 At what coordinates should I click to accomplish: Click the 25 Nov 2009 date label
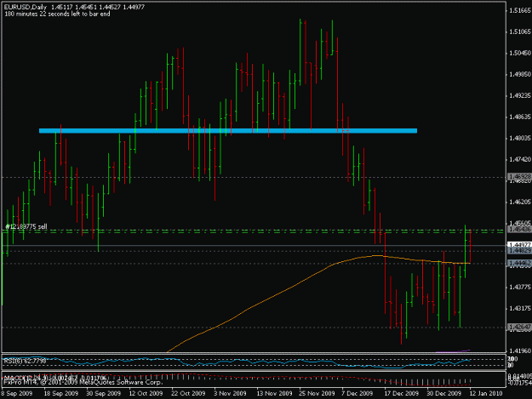(x=317, y=393)
